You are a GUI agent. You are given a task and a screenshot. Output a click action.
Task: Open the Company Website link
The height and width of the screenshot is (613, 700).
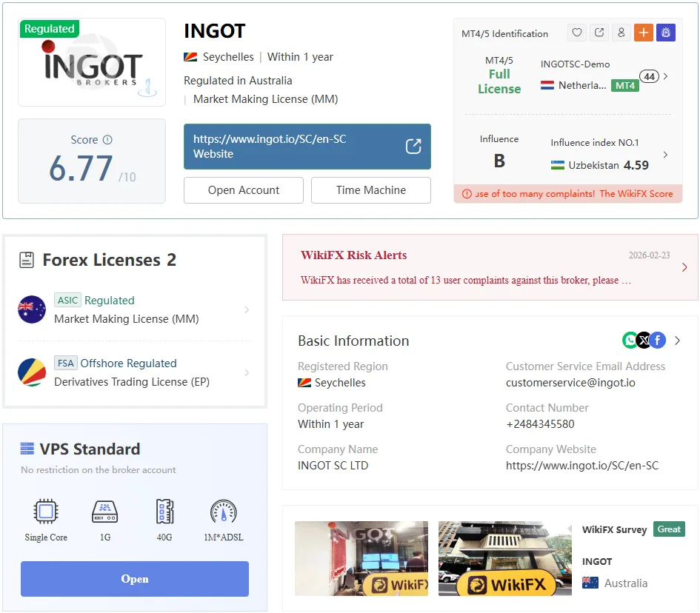pyautogui.click(x=582, y=466)
